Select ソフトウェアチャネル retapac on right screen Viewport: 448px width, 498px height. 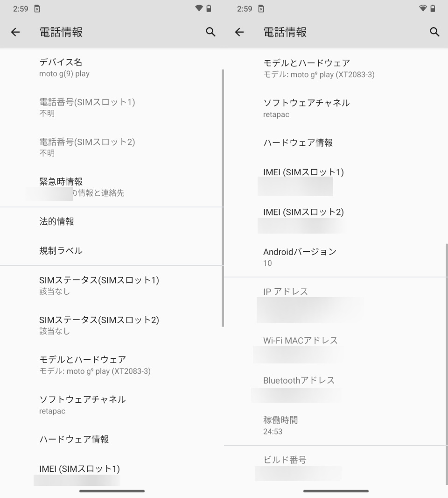[x=335, y=108]
